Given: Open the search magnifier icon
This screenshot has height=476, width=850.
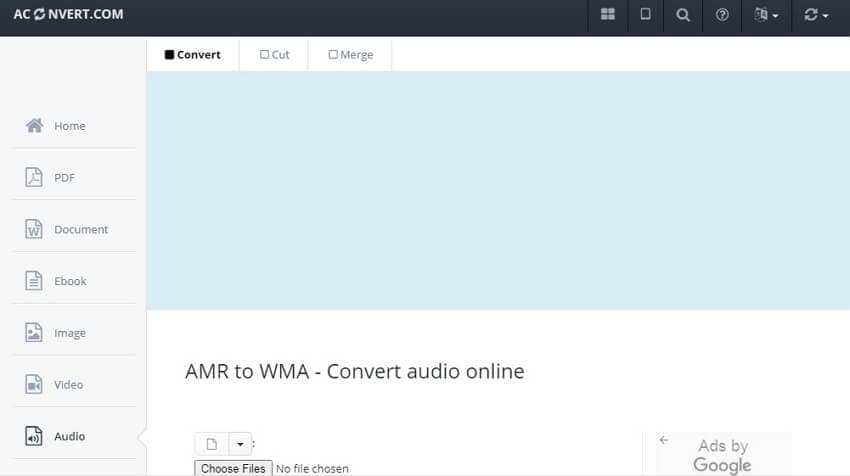Looking at the screenshot, I should point(683,15).
